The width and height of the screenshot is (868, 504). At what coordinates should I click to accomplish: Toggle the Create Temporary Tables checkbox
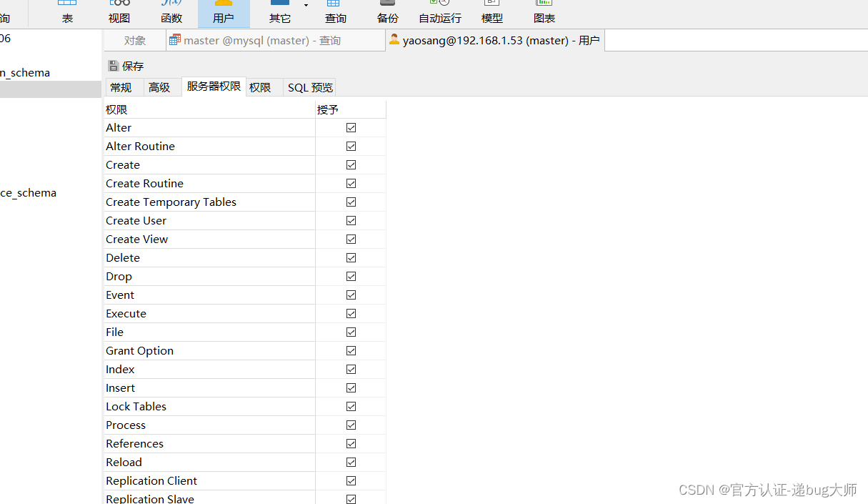pyautogui.click(x=351, y=202)
